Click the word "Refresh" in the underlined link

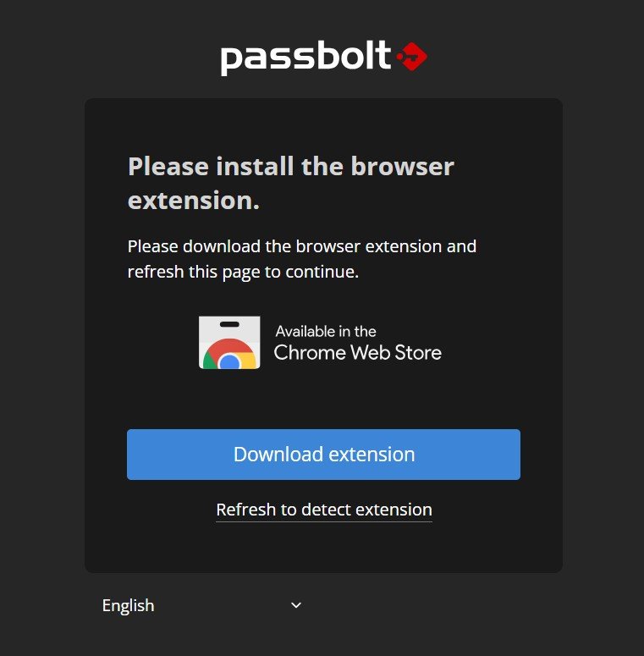tap(246, 510)
